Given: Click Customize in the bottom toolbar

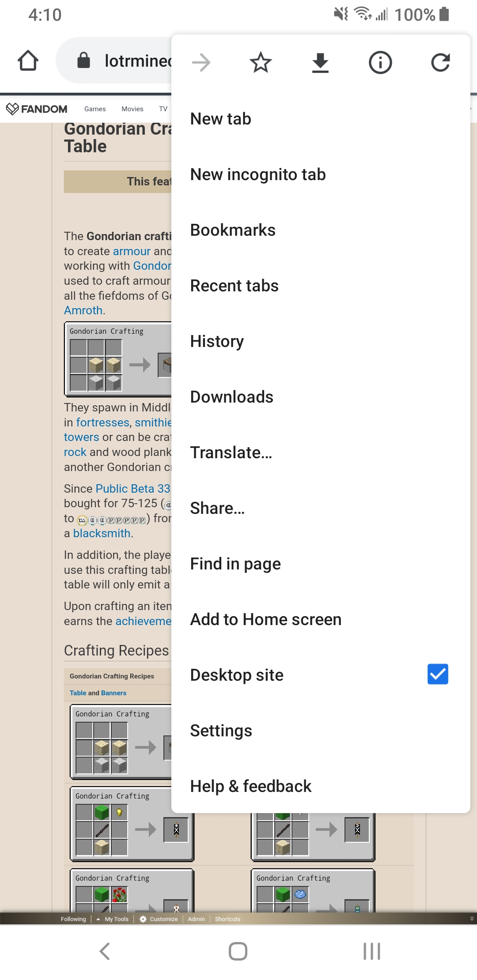Looking at the screenshot, I should (x=159, y=919).
